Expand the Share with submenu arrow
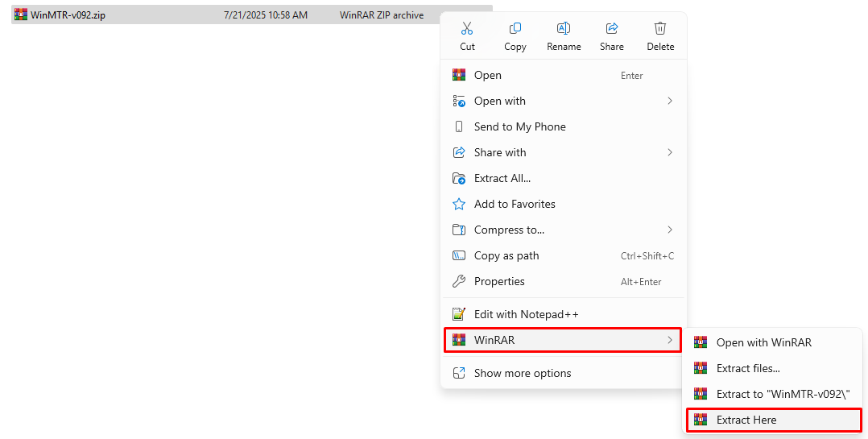Screen dimensions: 868x439 670,152
